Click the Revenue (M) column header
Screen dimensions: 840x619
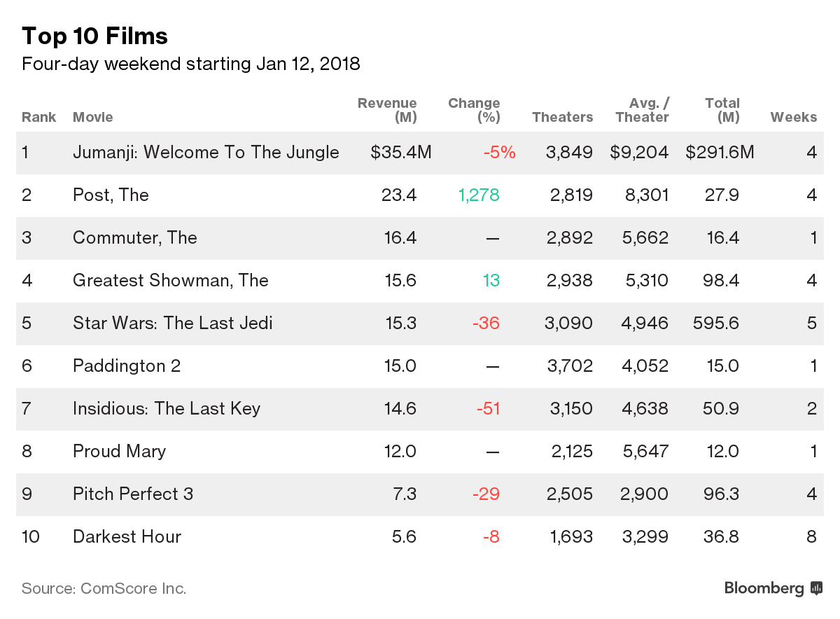[387, 110]
